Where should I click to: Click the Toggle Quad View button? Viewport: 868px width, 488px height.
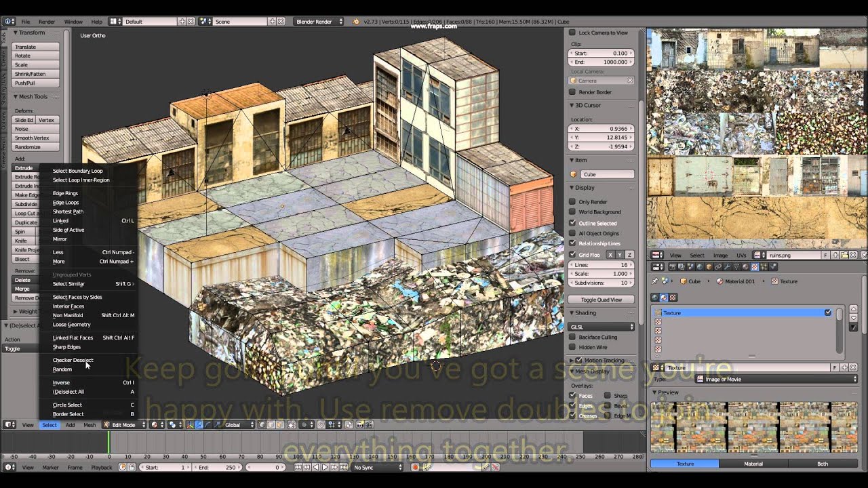point(601,300)
